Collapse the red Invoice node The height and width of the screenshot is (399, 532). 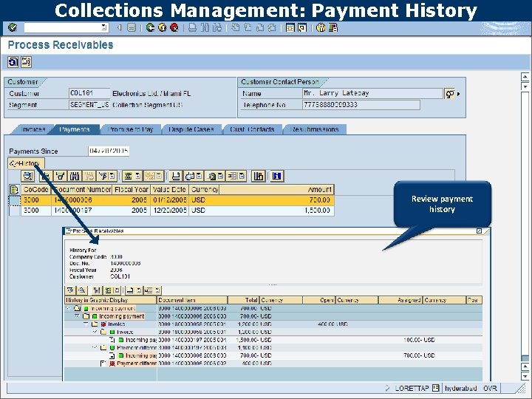coord(86,324)
